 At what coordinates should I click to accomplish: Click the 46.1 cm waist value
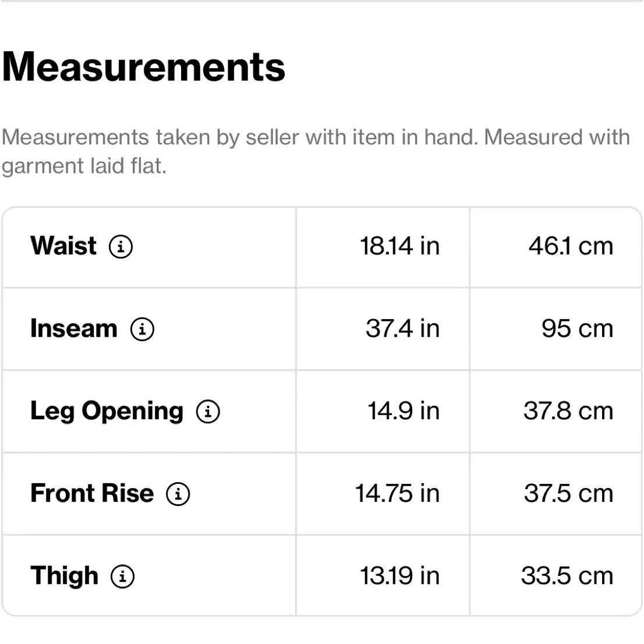[571, 246]
